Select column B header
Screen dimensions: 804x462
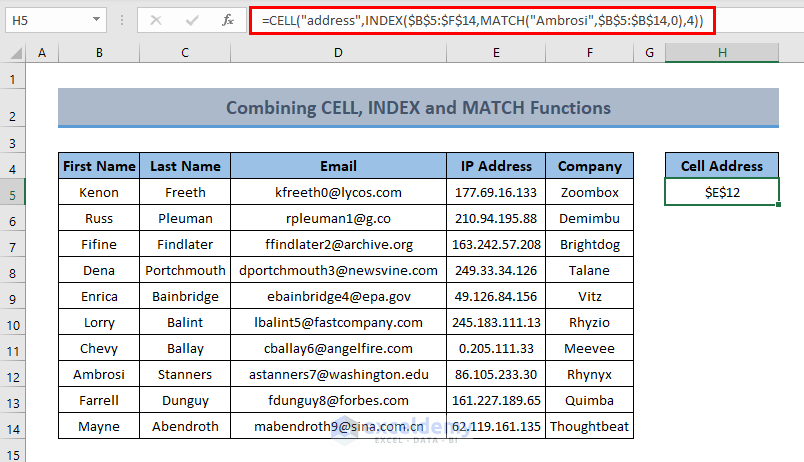[x=99, y=53]
